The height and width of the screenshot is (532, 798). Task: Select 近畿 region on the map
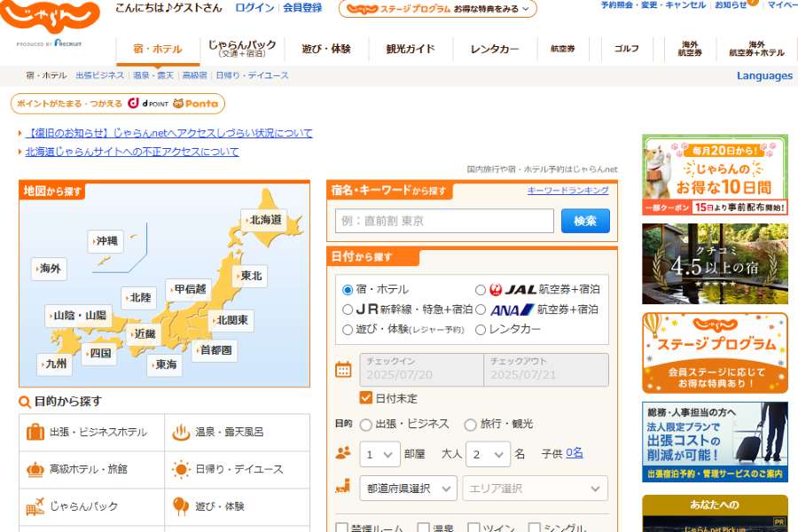pyautogui.click(x=143, y=334)
